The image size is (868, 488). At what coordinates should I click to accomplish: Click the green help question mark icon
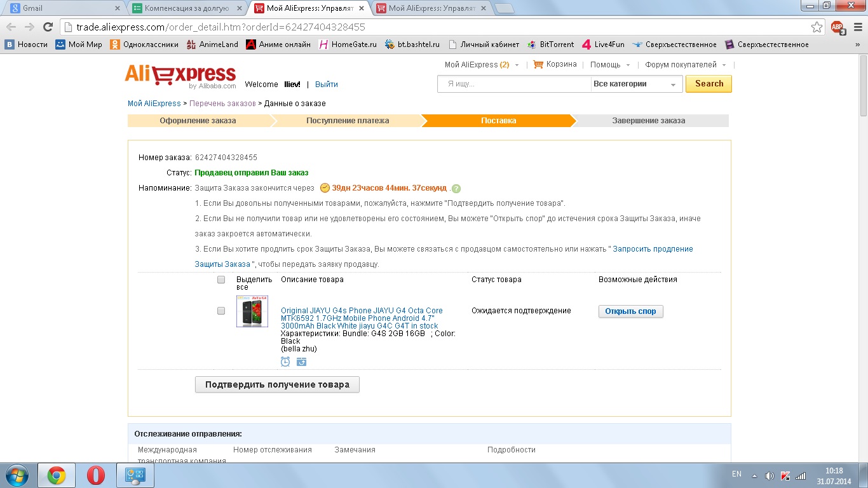(456, 189)
